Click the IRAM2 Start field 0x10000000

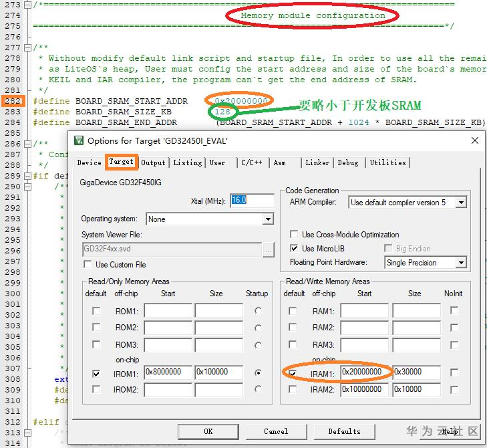pos(364,390)
